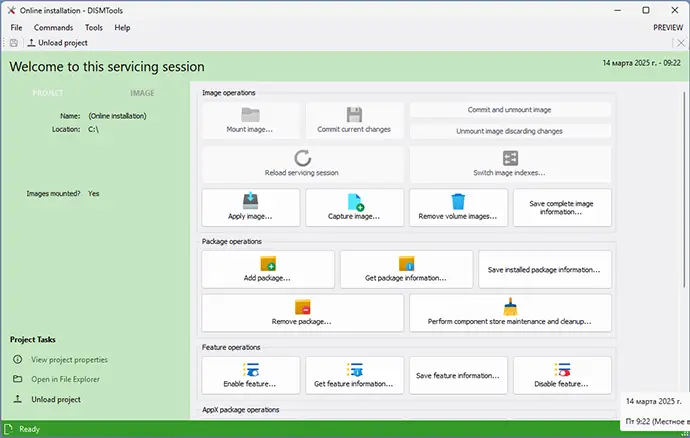690x438 pixels.
Task: Open the Tools menu
Action: pos(94,27)
